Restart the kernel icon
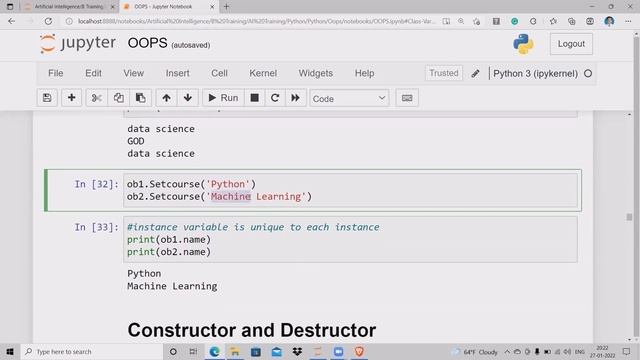This screenshot has height=360, width=640. click(275, 98)
